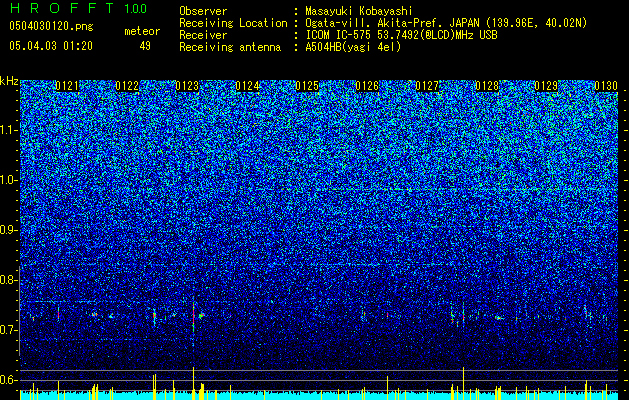Select the ICOM IC-575 53.7492 receiver text
629x400 pixels.
(x=401, y=35)
